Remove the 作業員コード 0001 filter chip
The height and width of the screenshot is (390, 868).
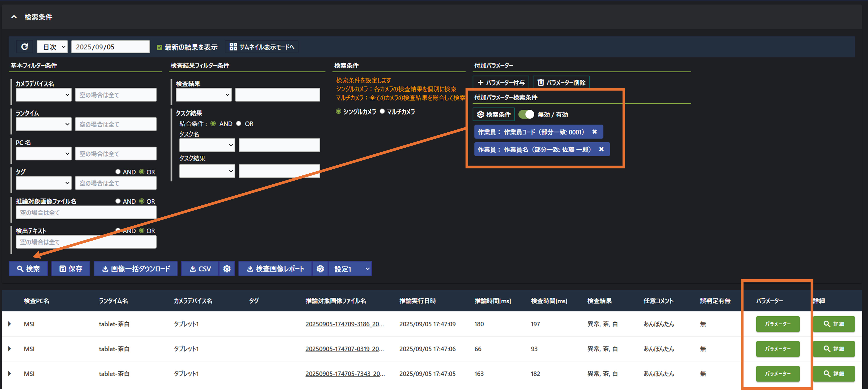coord(594,132)
